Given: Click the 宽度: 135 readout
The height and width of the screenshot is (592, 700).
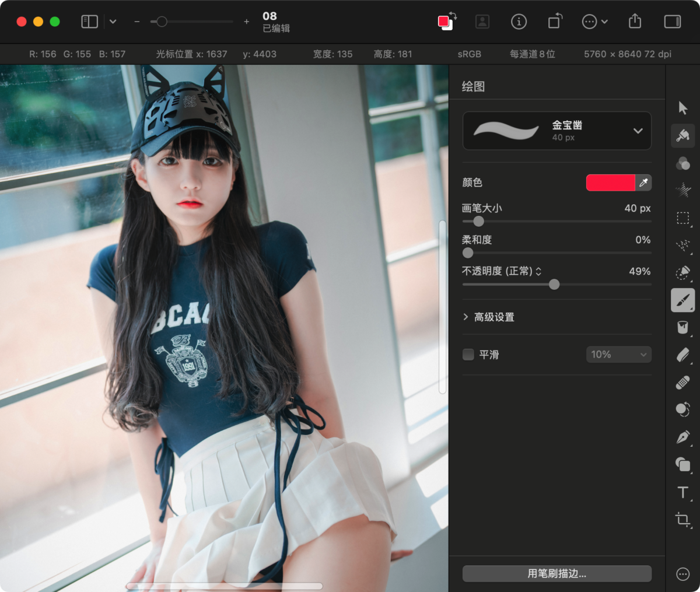Looking at the screenshot, I should (x=332, y=54).
